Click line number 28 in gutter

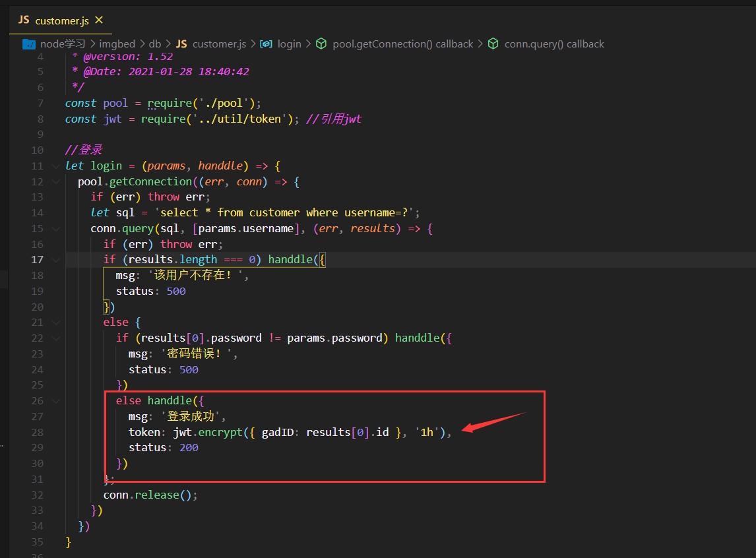(37, 432)
